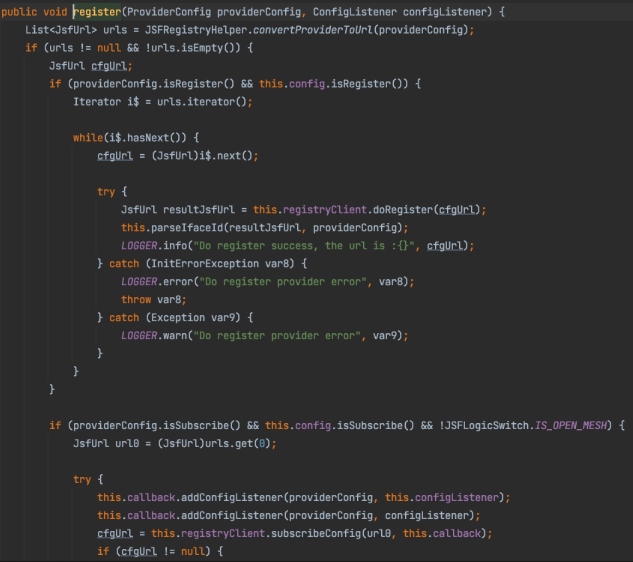Click the 'throw var8;' statement
Screen dimensions: 633x562
(154, 300)
